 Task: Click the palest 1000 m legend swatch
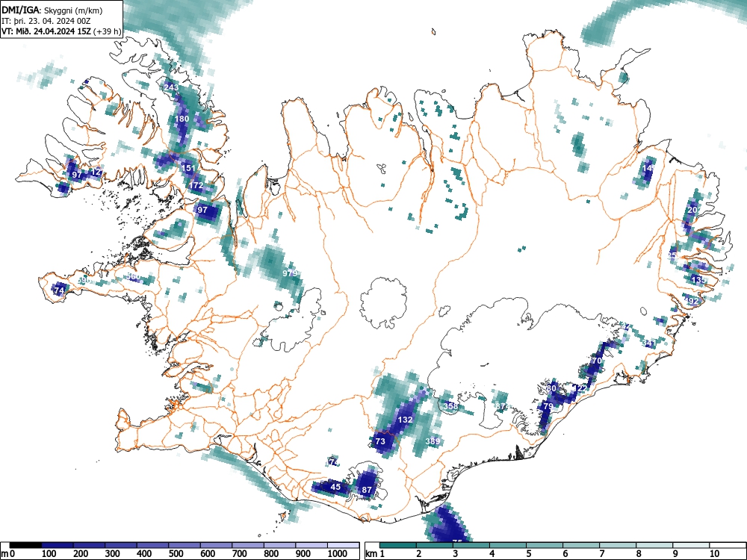tap(344, 545)
